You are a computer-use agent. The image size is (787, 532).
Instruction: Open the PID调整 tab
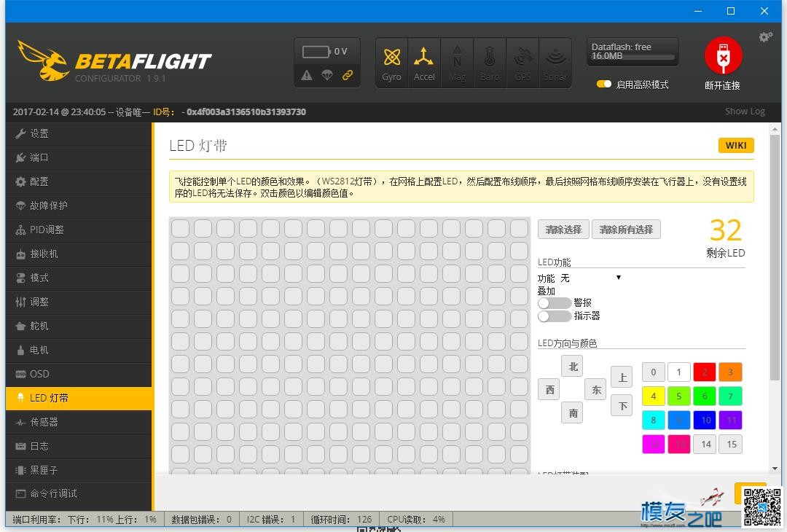coord(79,230)
